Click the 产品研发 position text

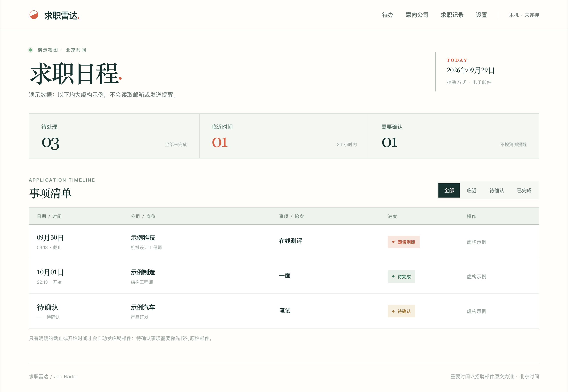coord(140,317)
